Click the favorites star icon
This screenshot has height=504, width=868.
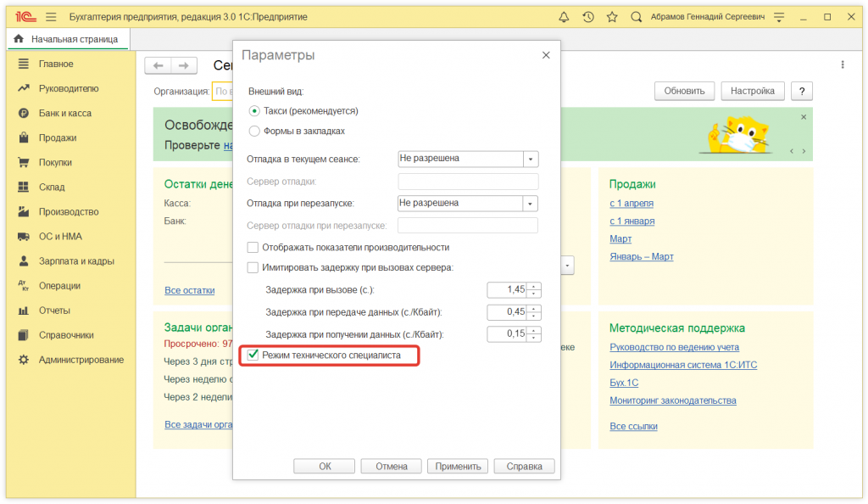point(611,17)
